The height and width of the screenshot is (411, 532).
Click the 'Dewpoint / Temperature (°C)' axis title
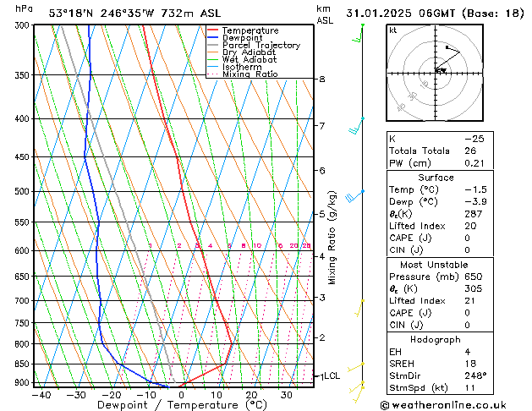tap(182, 405)
